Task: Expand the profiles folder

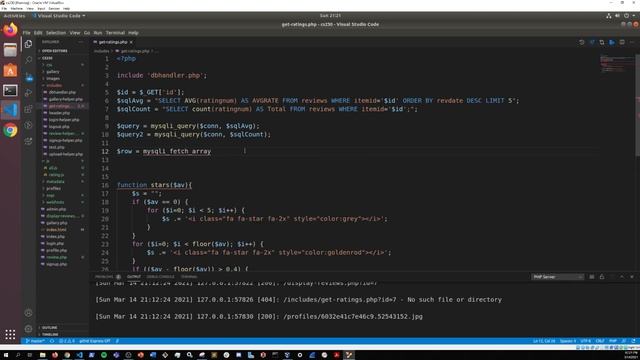Action: coord(53,189)
